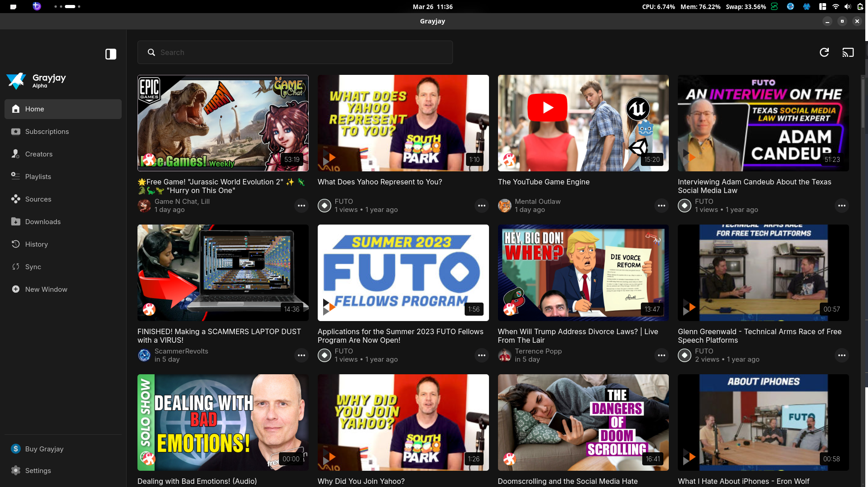
Task: Click the date and time in top bar
Action: pos(433,7)
